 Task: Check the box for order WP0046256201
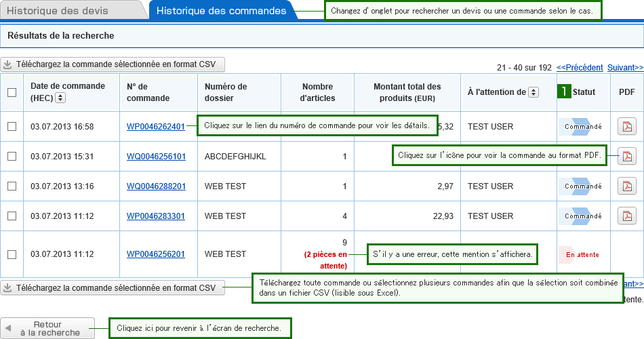coord(12,254)
